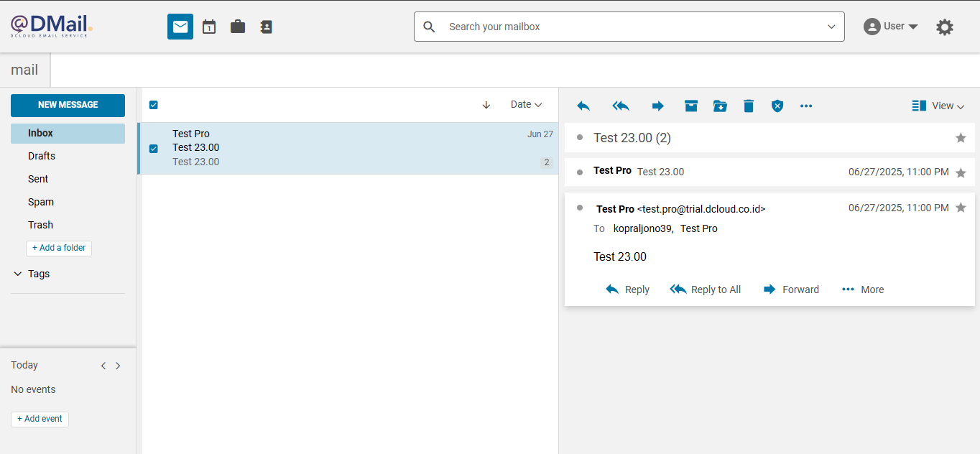This screenshot has height=454, width=980.
Task: Open the briefcase icon in header
Action: pos(238,27)
